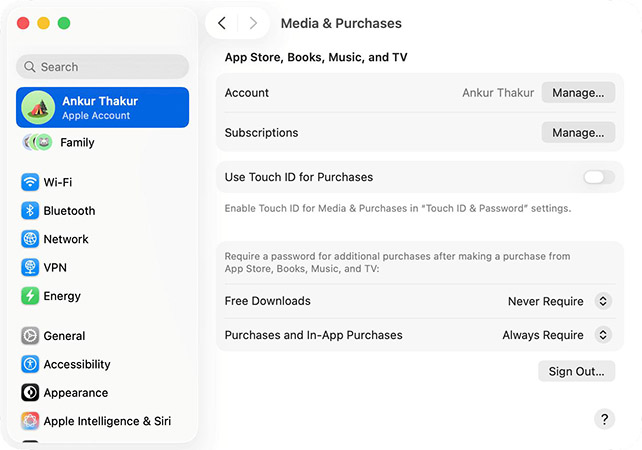Click Manage button for Account
The height and width of the screenshot is (450, 642).
tap(578, 93)
